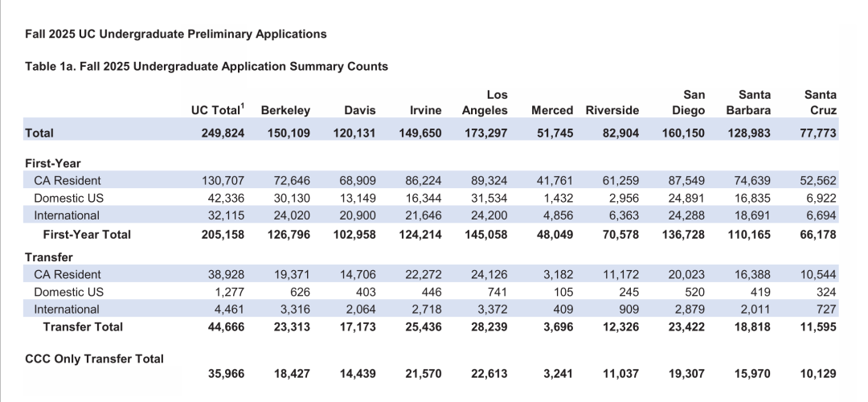This screenshot has width=868, height=402.
Task: Select Berkeley Transfer International value 3,316
Action: click(x=295, y=309)
